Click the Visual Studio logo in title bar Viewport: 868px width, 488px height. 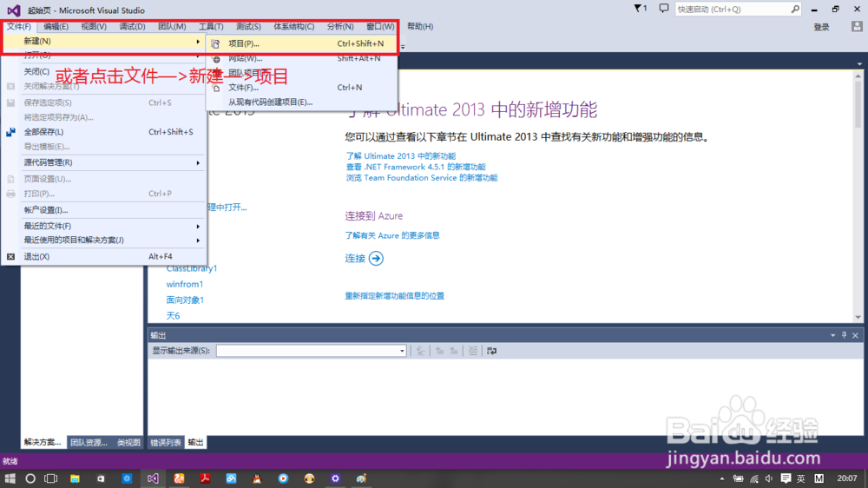[14, 10]
